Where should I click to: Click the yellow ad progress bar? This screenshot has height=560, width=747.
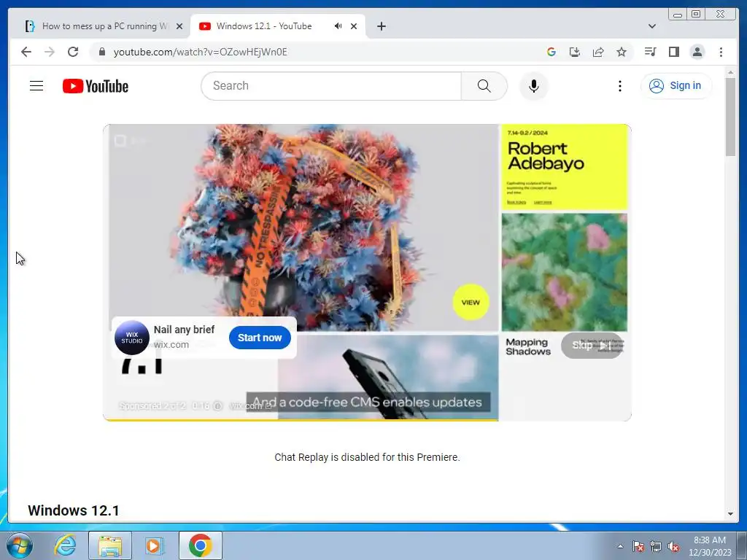tap(301, 419)
